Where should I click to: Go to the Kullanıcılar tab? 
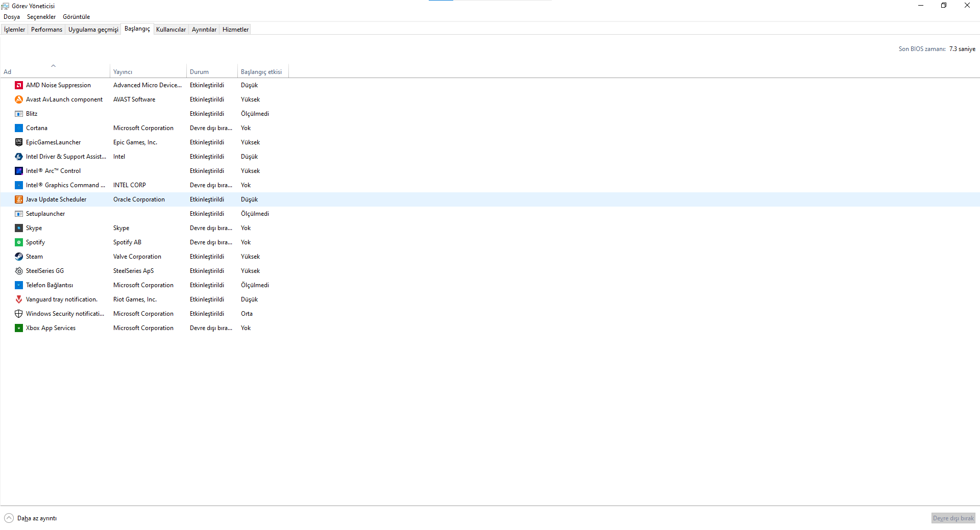point(171,30)
